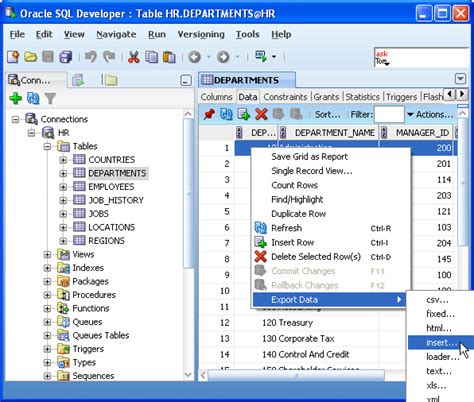Viewport: 474px width, 402px height.
Task: Click the Save All disks icon
Action: (66, 57)
